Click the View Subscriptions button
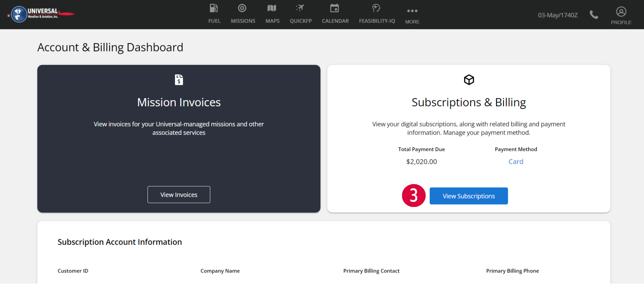644x286 pixels. 469,196
